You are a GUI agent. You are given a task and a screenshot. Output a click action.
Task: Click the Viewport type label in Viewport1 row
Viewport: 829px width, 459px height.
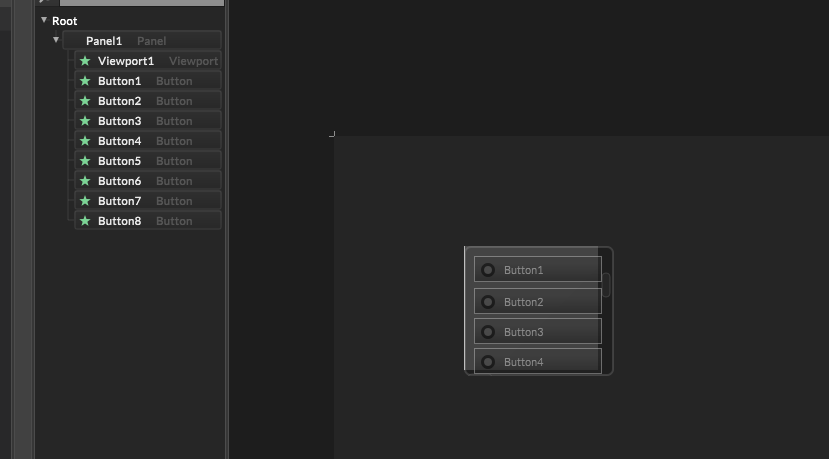point(193,61)
